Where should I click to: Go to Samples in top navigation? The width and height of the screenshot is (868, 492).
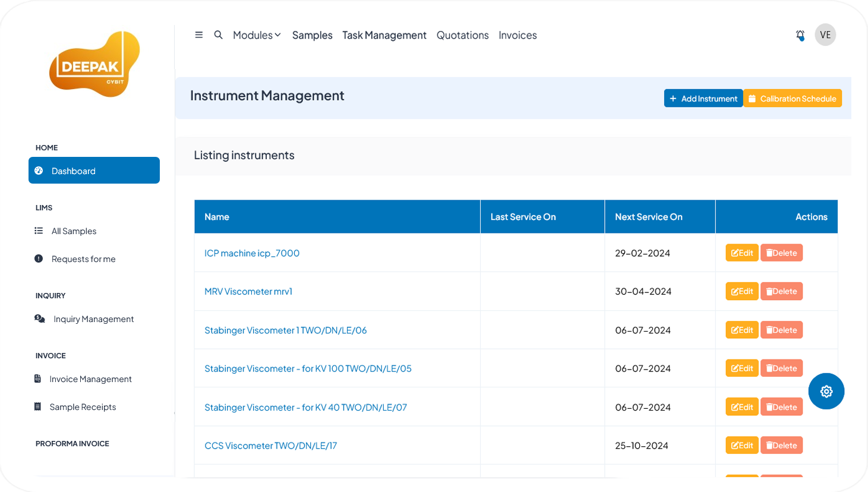(312, 35)
